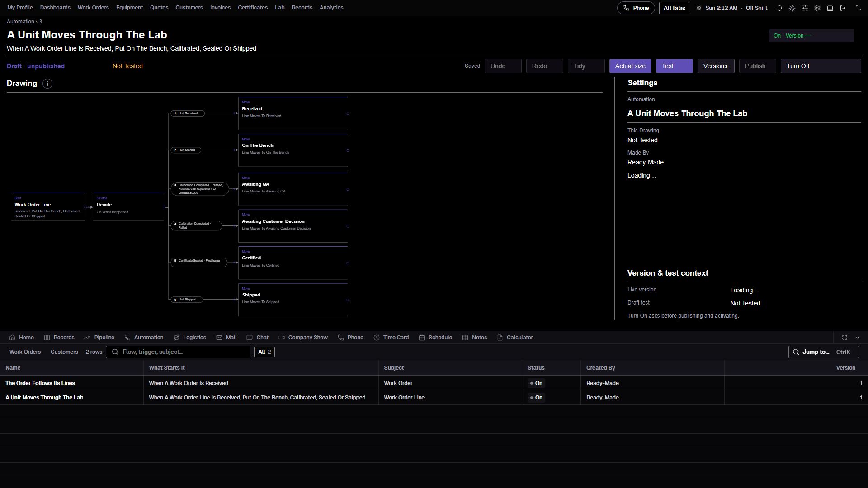
Task: Toggle the light/dark theme sun icon
Action: pyautogui.click(x=792, y=8)
